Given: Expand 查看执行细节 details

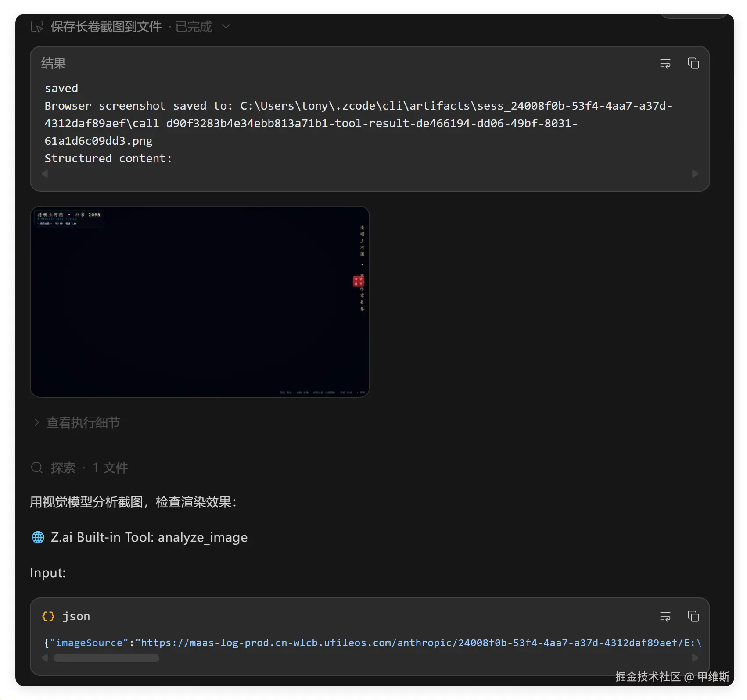Looking at the screenshot, I should tap(77, 422).
